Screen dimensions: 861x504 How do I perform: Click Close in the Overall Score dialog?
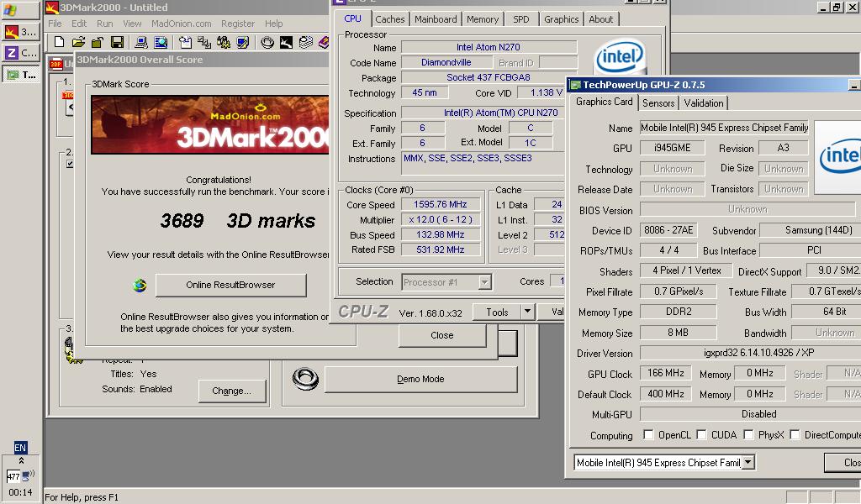click(x=442, y=335)
